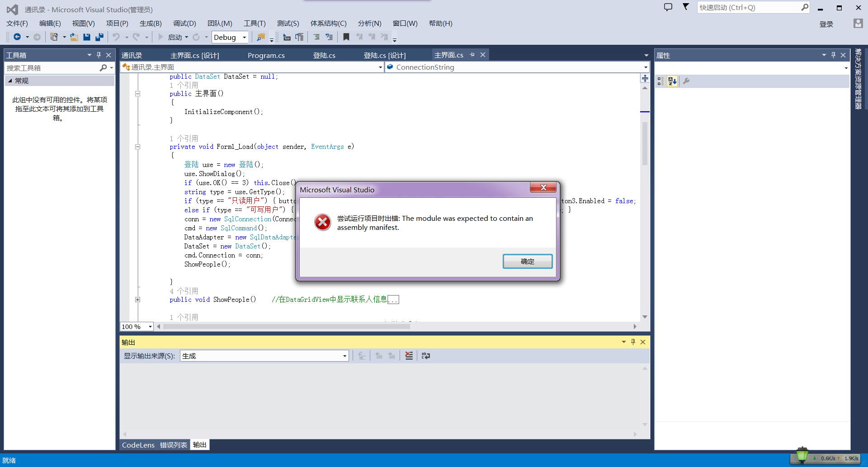Click the comment selected lines icon
Image resolution: width=868 pixels, height=467 pixels.
pos(316,37)
